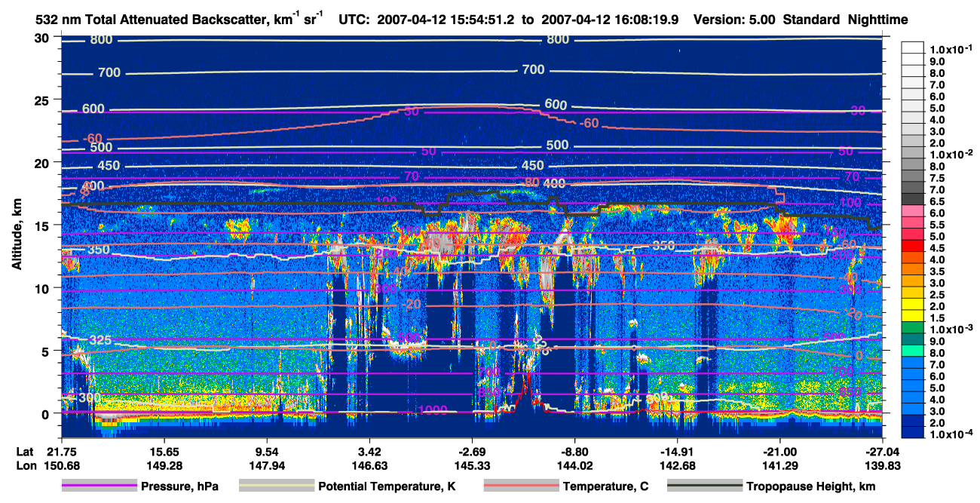Click the 'Tropopause Height, km' legend label

click(x=811, y=487)
